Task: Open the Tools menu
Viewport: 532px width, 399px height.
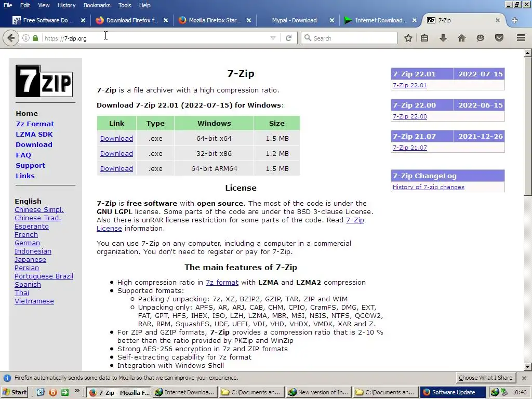Action: coord(125,5)
